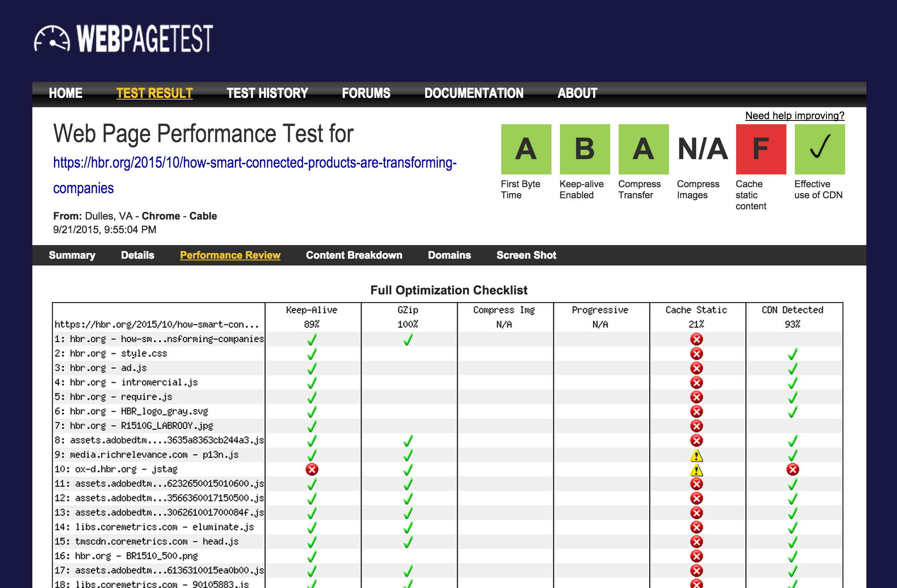Image resolution: width=897 pixels, height=588 pixels.
Task: Go to the Documentation page
Action: point(474,93)
